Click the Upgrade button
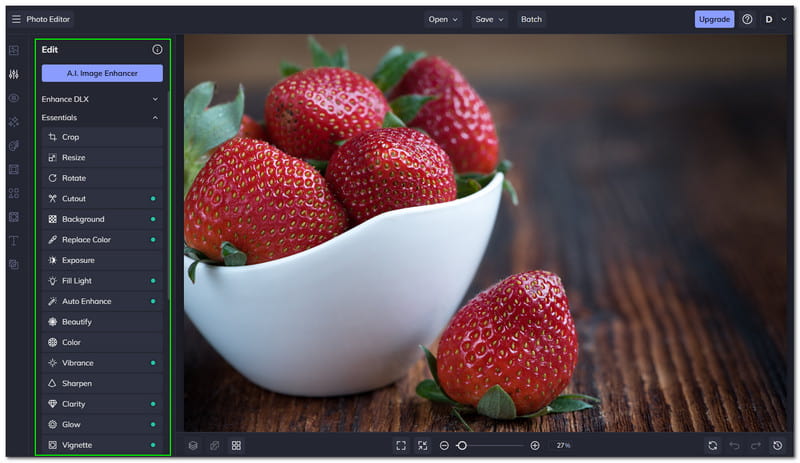The height and width of the screenshot is (463, 800). tap(714, 19)
